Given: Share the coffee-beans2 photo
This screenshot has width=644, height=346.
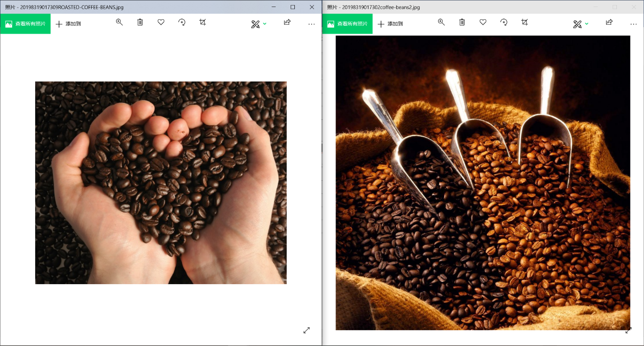Looking at the screenshot, I should (609, 22).
